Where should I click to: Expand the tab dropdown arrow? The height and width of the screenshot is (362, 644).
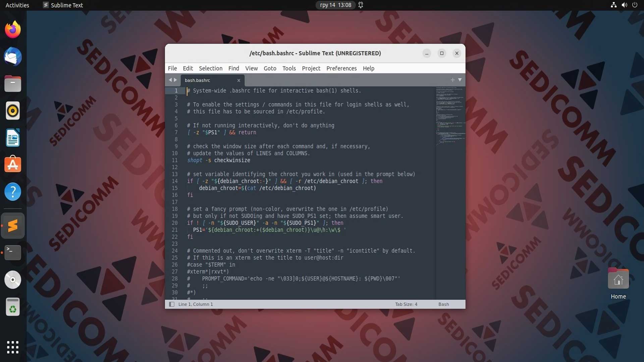pos(460,79)
